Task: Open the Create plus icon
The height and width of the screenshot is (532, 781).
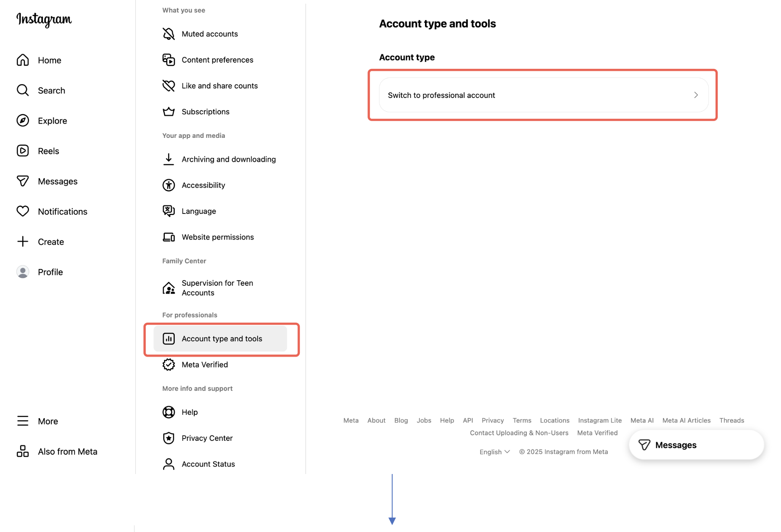Action: pos(22,242)
